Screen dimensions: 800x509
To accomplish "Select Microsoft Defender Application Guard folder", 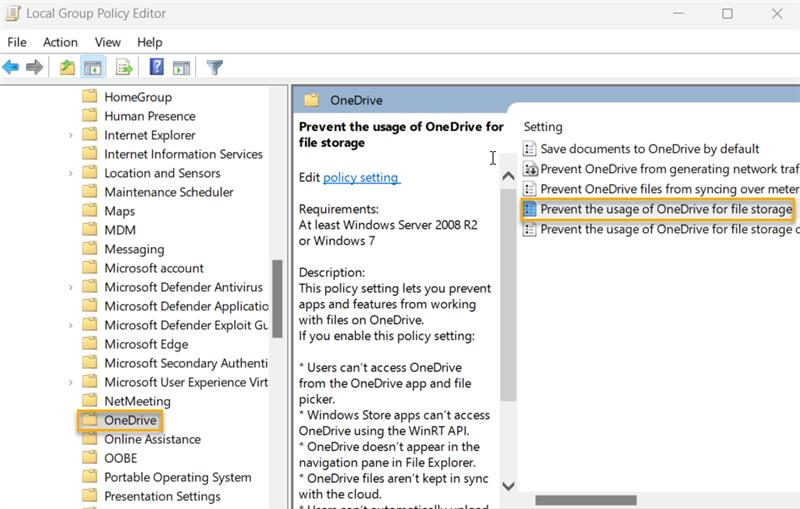I will 186,306.
